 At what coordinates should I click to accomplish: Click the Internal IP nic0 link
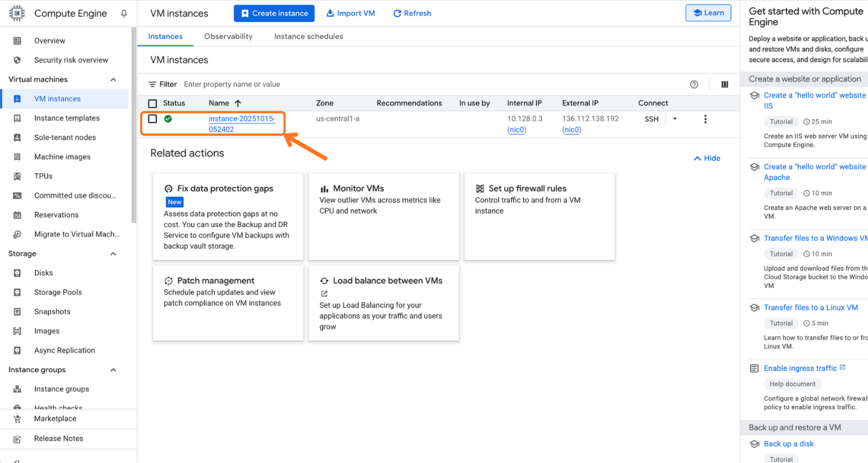pos(516,130)
